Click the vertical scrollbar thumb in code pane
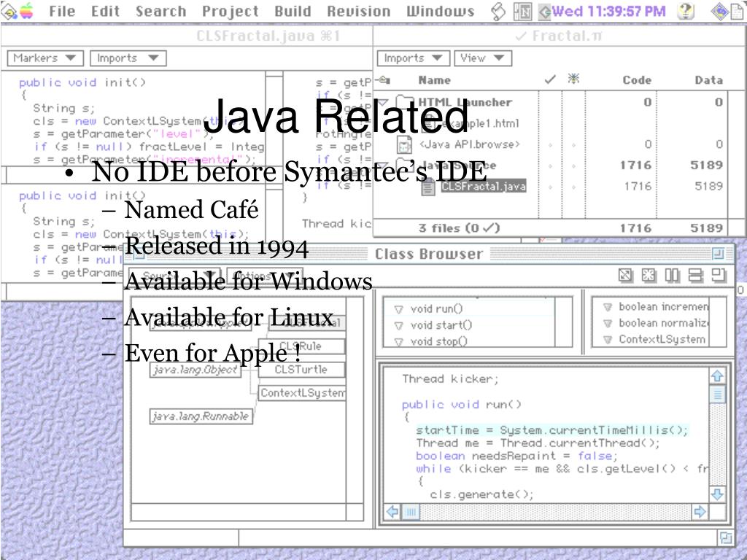This screenshot has width=747, height=560. pyautogui.click(x=718, y=394)
